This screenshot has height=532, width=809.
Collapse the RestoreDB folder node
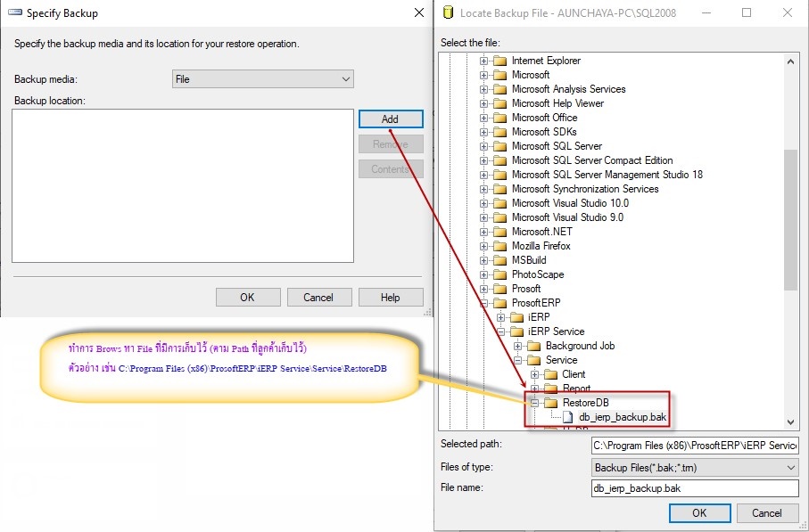point(534,403)
